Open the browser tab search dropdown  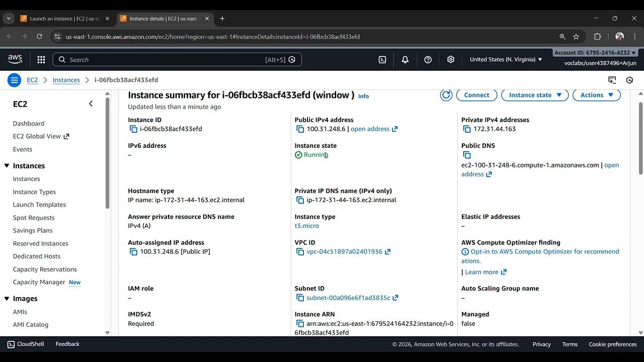[x=9, y=19]
